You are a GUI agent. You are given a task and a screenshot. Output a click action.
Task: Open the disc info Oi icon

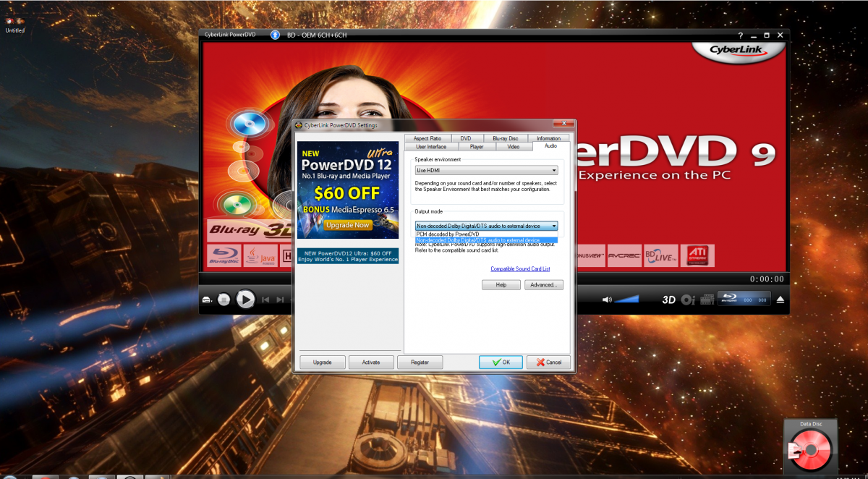(x=688, y=300)
